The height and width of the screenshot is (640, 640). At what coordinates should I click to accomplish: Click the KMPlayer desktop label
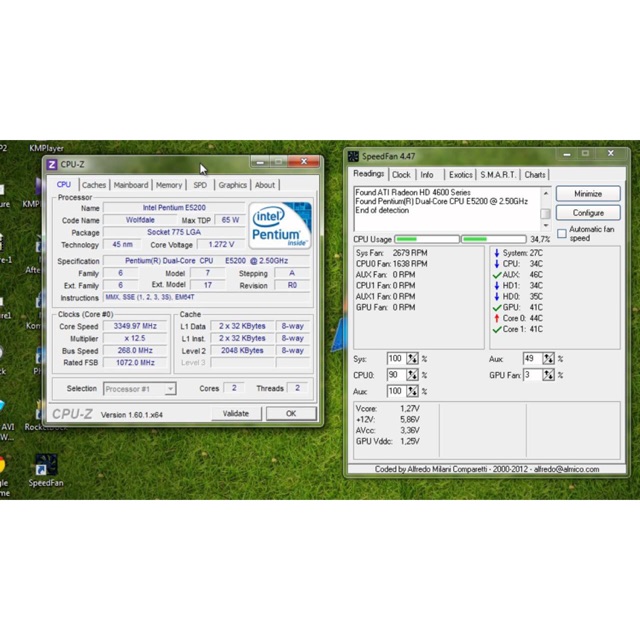pos(46,148)
